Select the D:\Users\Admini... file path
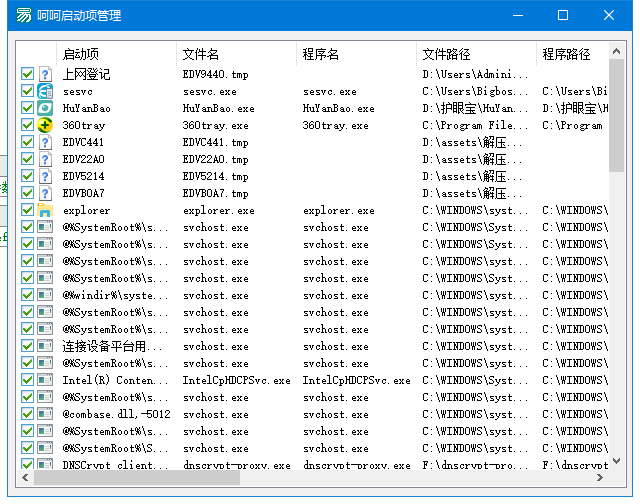Image resolution: width=640 pixels, height=504 pixels. pyautogui.click(x=475, y=74)
